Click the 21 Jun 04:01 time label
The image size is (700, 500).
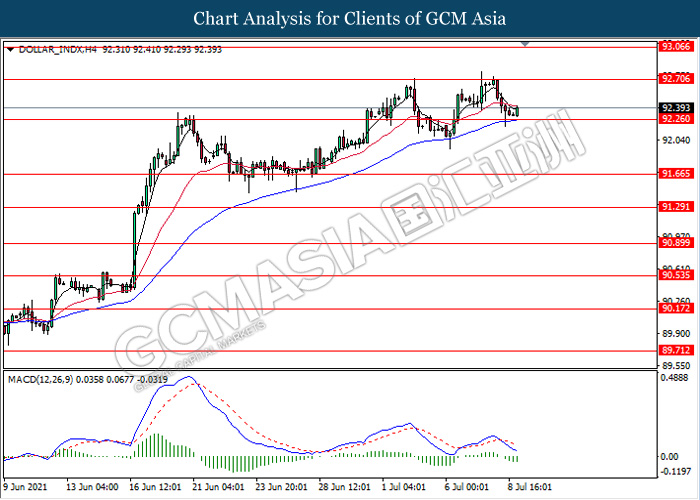click(218, 487)
